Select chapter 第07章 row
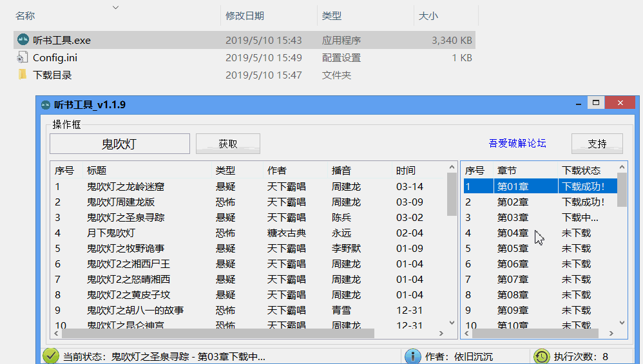This screenshot has height=364, width=643. 540,280
